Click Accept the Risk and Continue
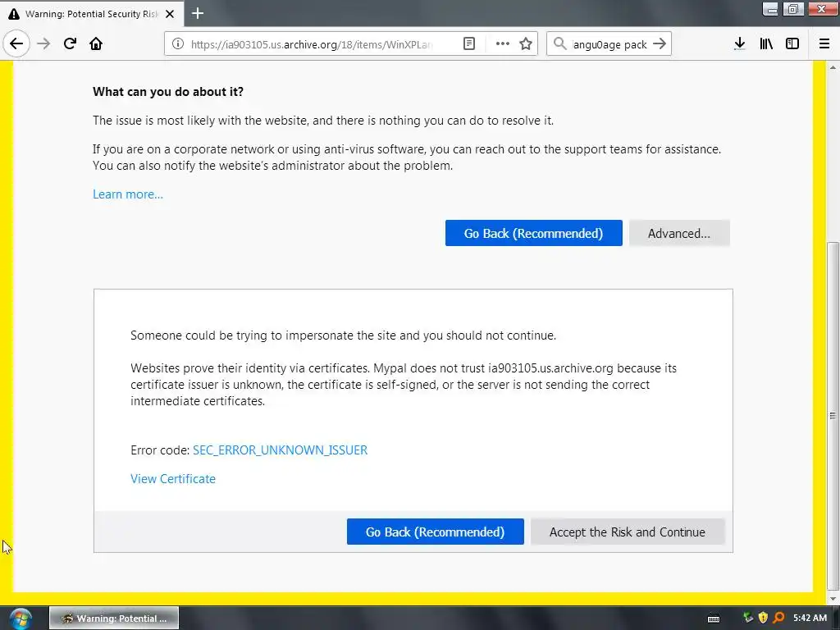The width and height of the screenshot is (840, 630). coord(628,532)
